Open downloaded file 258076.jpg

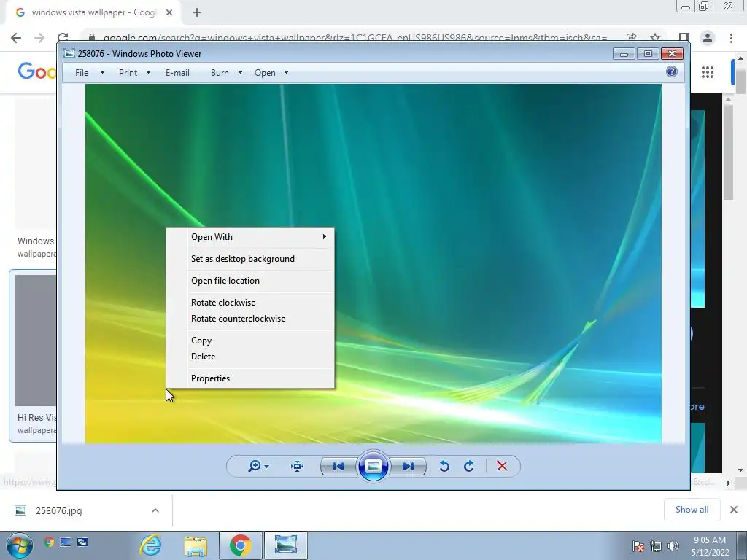tap(58, 511)
